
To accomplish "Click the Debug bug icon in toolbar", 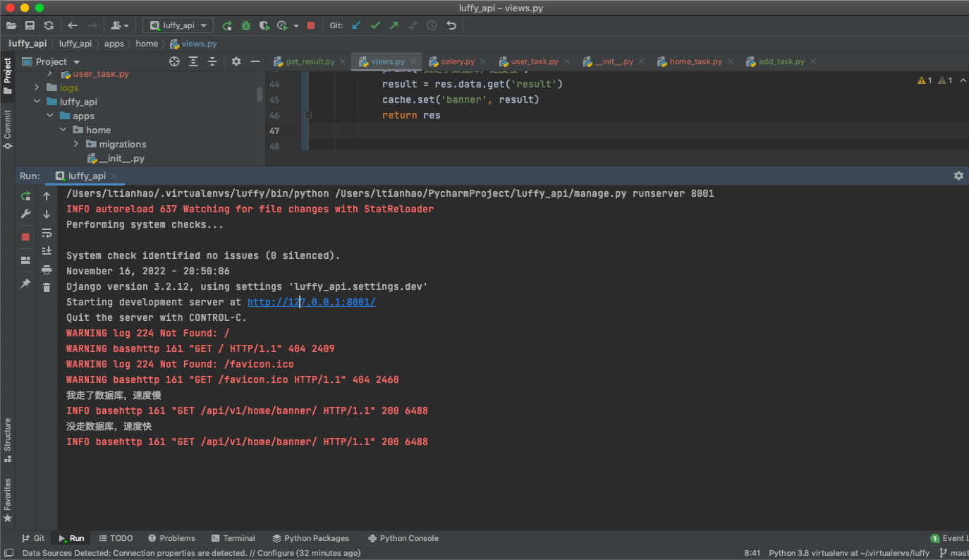I will 245,25.
